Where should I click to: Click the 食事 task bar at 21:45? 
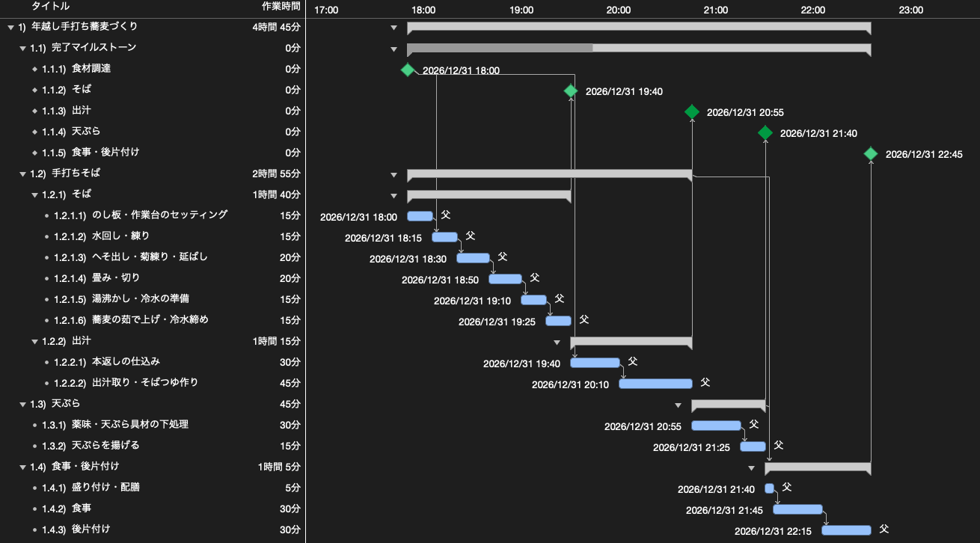pyautogui.click(x=797, y=509)
